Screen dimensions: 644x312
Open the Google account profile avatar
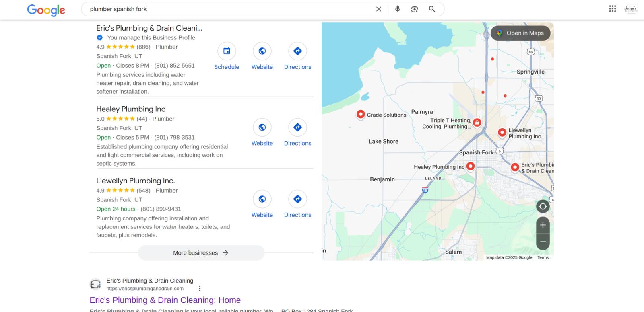click(x=630, y=9)
